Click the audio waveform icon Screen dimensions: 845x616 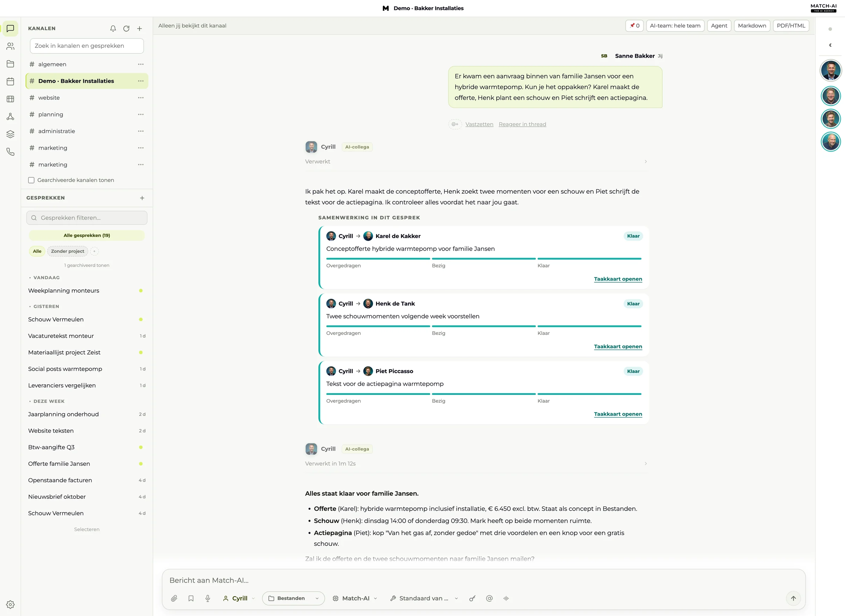506,598
